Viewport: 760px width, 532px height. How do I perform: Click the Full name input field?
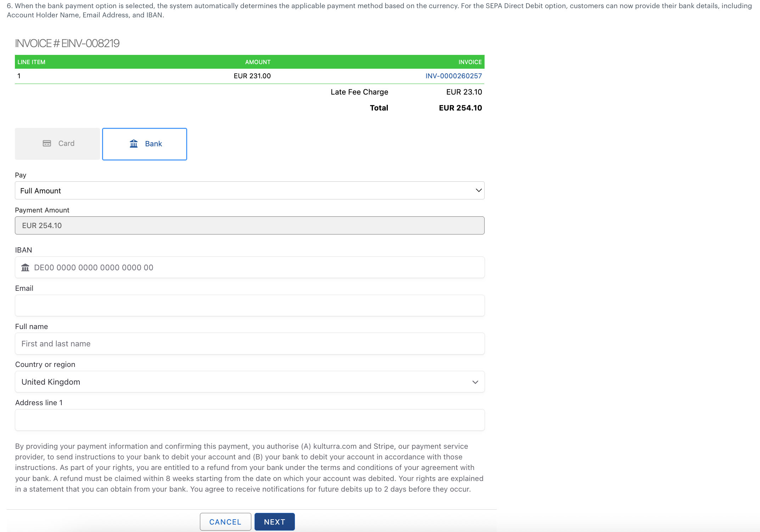[x=249, y=344]
